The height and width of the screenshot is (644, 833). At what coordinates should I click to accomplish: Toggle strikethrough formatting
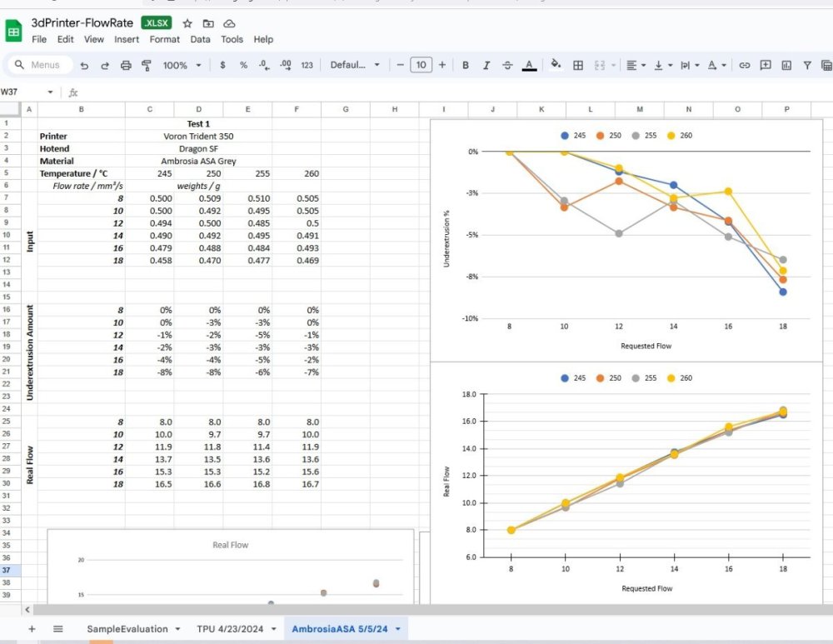pos(507,65)
